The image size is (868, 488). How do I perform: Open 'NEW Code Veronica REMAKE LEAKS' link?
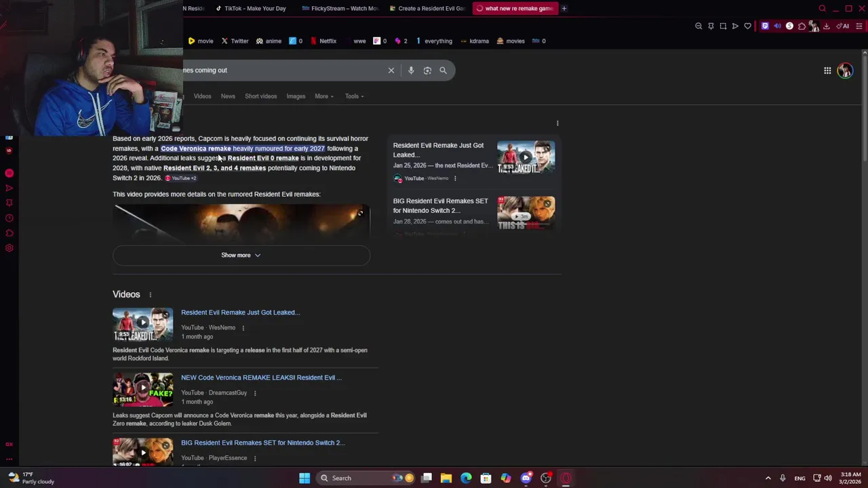pyautogui.click(x=261, y=378)
